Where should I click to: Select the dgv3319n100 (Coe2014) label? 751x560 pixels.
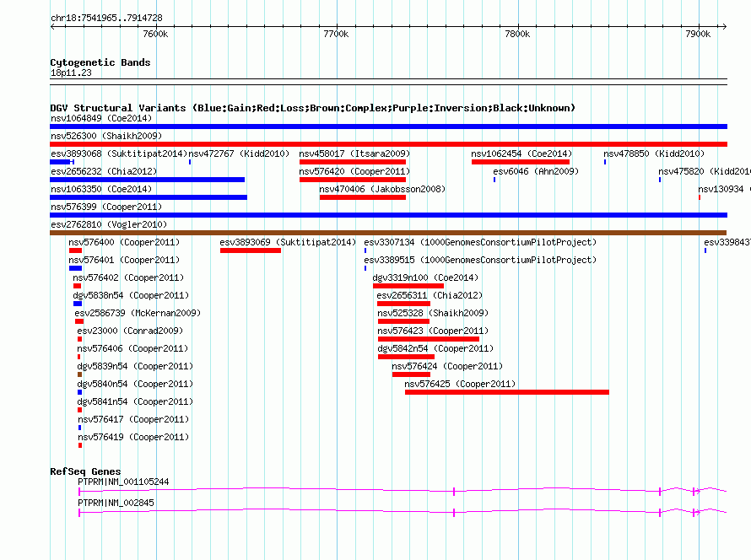[425, 277]
